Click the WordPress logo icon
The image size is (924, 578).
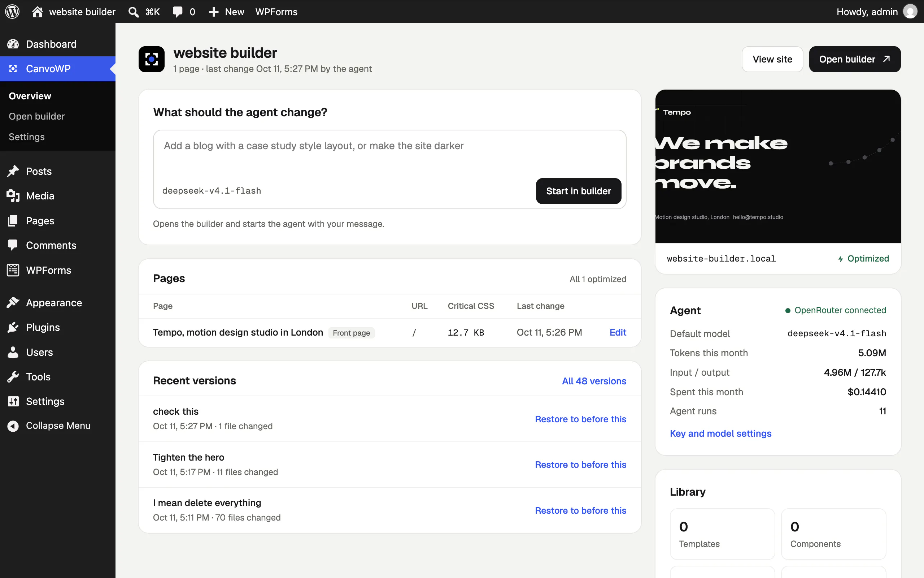pos(12,12)
